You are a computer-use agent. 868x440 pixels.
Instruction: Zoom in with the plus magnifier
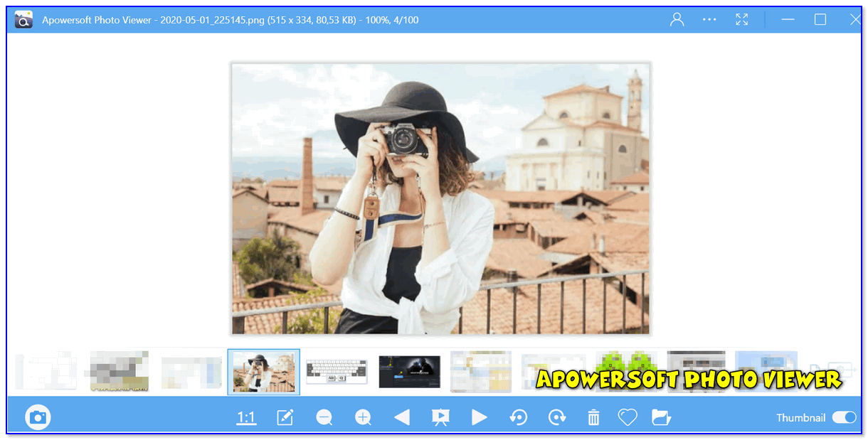click(x=364, y=418)
